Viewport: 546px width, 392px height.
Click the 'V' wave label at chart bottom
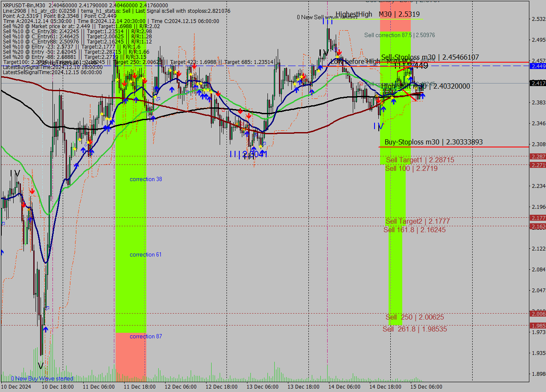(41, 366)
